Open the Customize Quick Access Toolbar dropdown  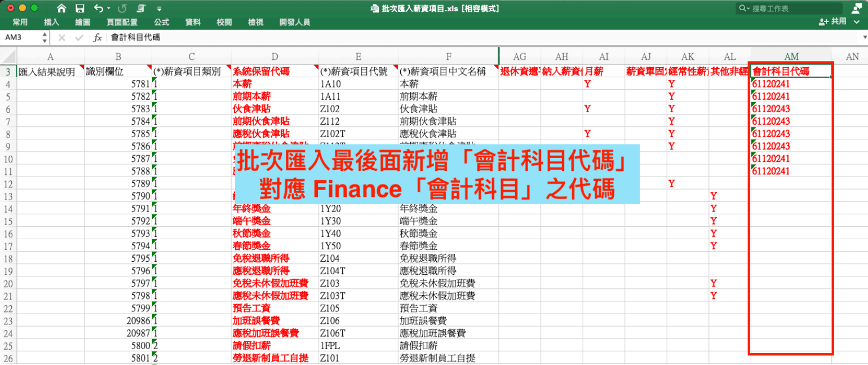click(160, 9)
